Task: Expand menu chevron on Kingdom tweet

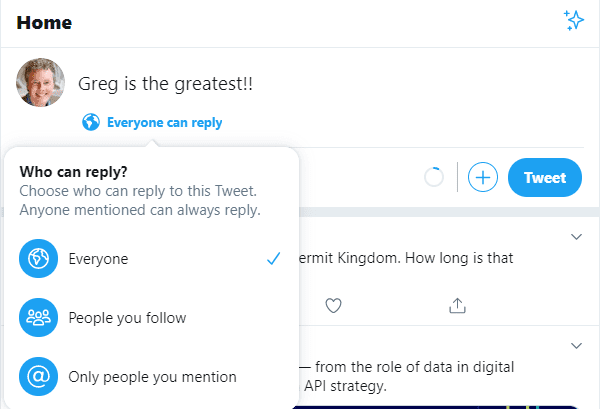Action: [x=576, y=237]
